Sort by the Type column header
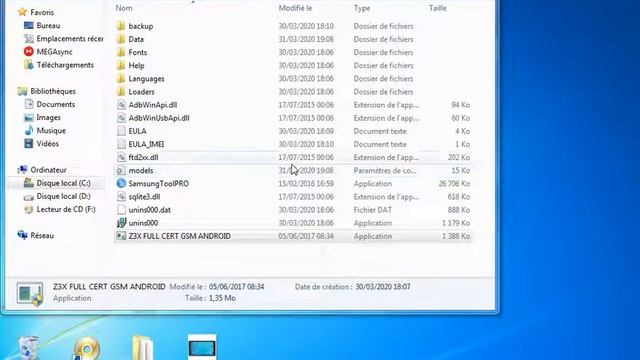Image resolution: width=640 pixels, height=360 pixels. (362, 8)
